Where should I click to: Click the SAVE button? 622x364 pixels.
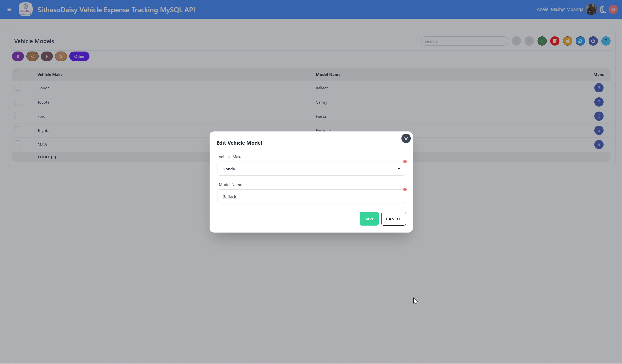pos(369,219)
